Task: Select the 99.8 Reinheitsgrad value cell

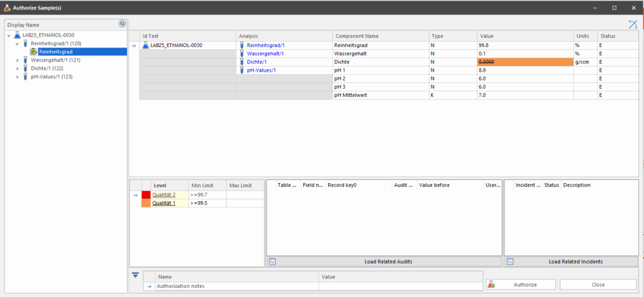Action: tap(525, 45)
